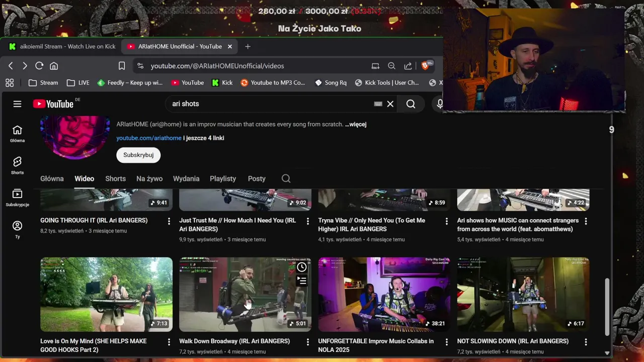The width and height of the screenshot is (644, 362).
Task: Click the zoom magnifier icon in address bar
Action: (391, 66)
